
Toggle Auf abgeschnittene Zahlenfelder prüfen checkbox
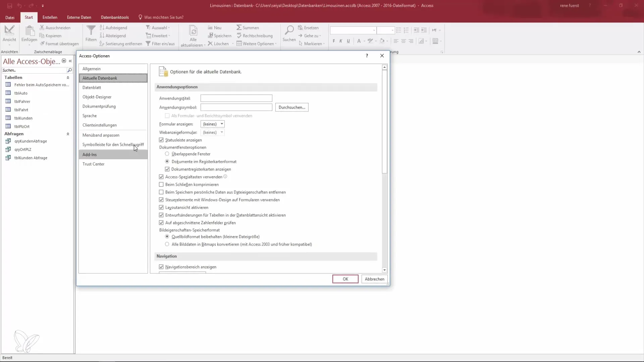(161, 223)
